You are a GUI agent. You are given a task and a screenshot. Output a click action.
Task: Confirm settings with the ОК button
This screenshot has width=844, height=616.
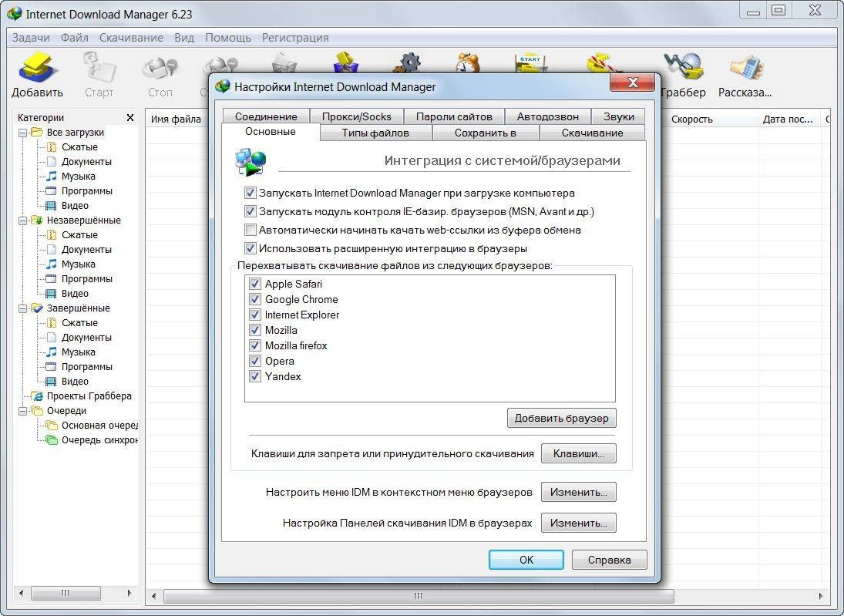coord(526,560)
